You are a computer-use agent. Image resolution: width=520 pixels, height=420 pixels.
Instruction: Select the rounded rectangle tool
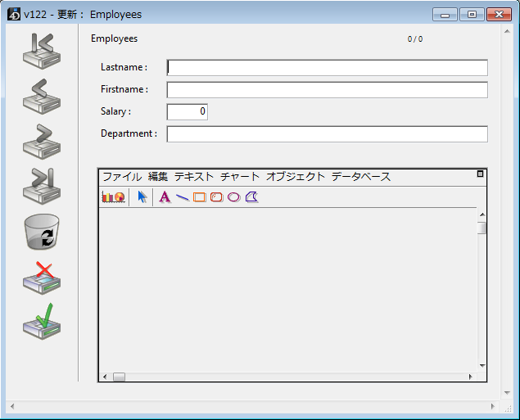pos(216,197)
